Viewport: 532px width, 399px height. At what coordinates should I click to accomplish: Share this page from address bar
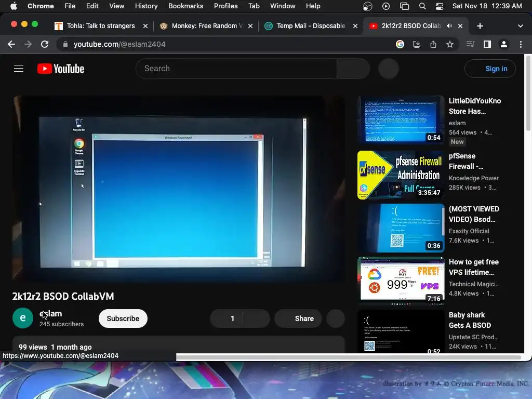(x=433, y=44)
